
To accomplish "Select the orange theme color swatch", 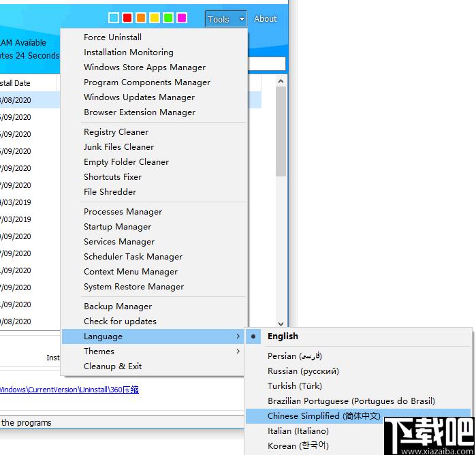I will [x=141, y=18].
